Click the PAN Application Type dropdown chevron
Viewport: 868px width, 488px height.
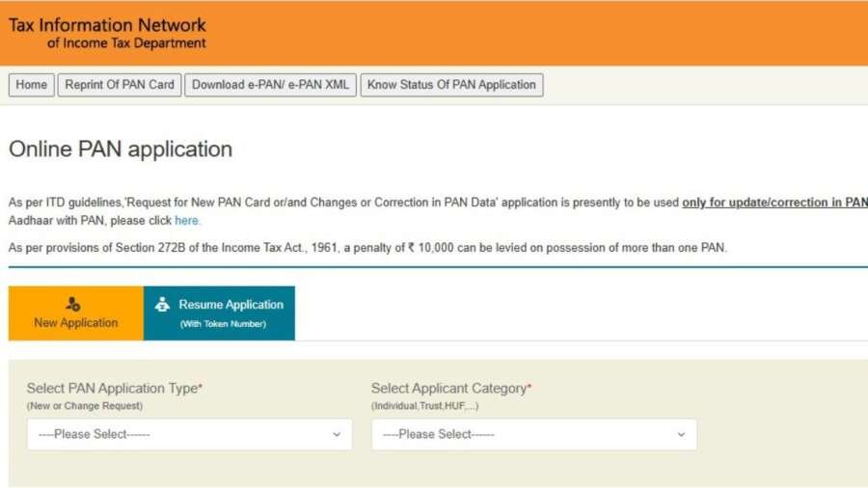[x=337, y=435]
